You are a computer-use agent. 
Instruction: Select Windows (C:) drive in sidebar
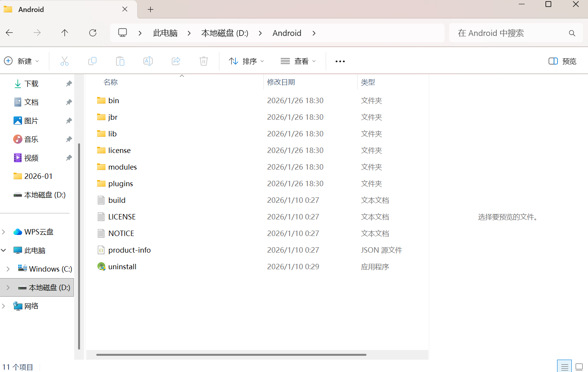coord(50,269)
